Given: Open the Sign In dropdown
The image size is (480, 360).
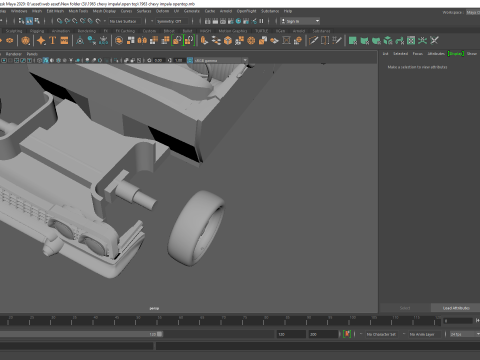Looking at the screenshot, I should click(300, 21).
